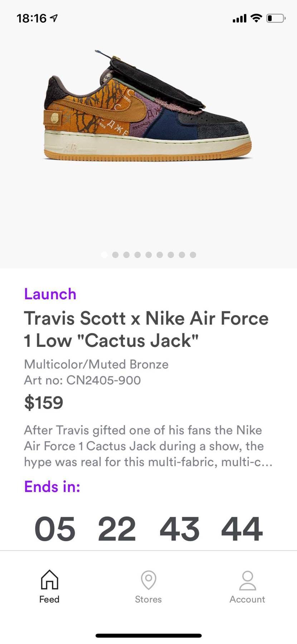
Task: Tap the Ends in countdown timer
Action: 148,529
